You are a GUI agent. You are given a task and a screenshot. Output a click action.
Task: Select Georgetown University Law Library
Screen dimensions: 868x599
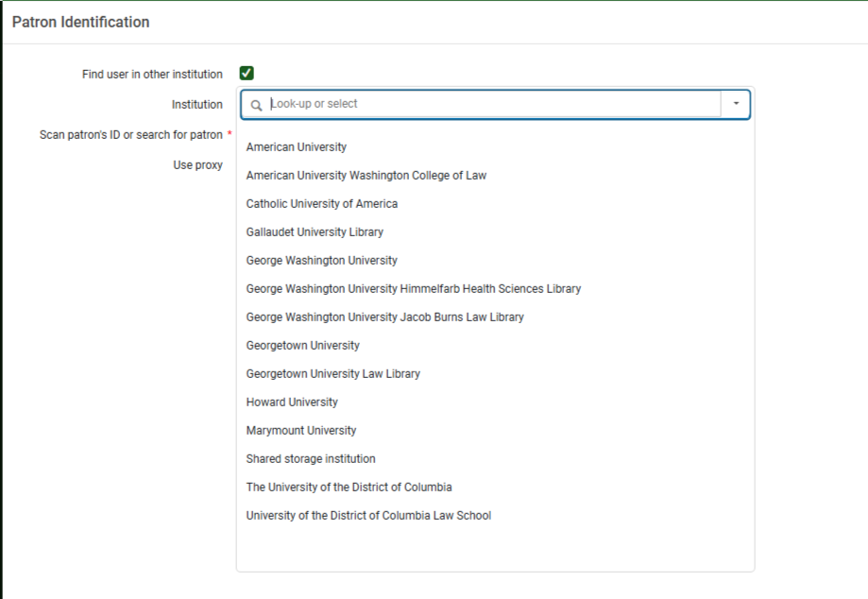333,374
